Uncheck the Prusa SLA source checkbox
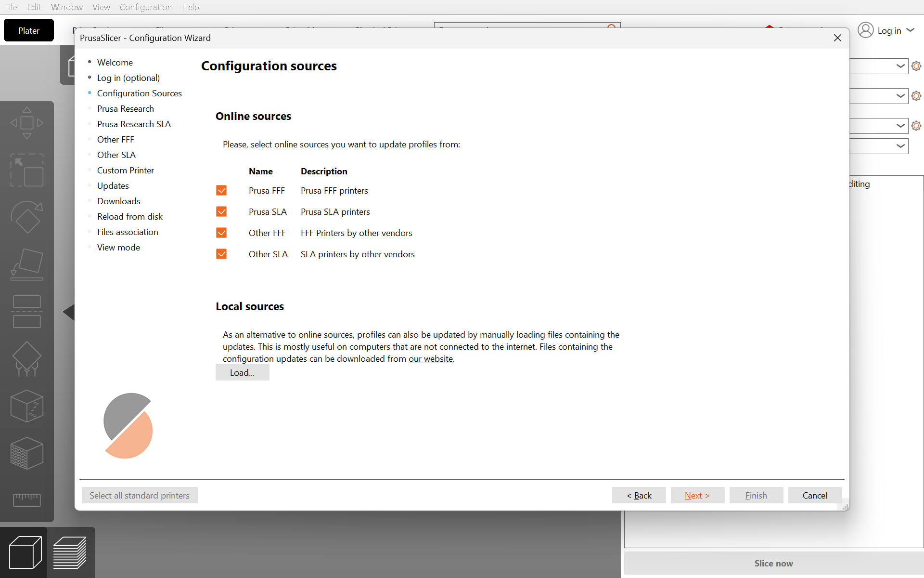The width and height of the screenshot is (924, 578). tap(221, 211)
